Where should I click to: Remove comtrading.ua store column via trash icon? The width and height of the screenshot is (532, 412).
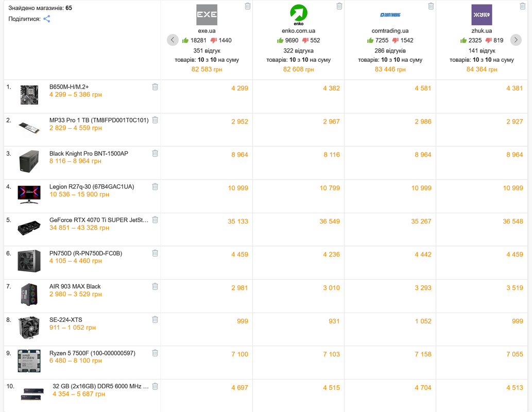click(x=431, y=6)
